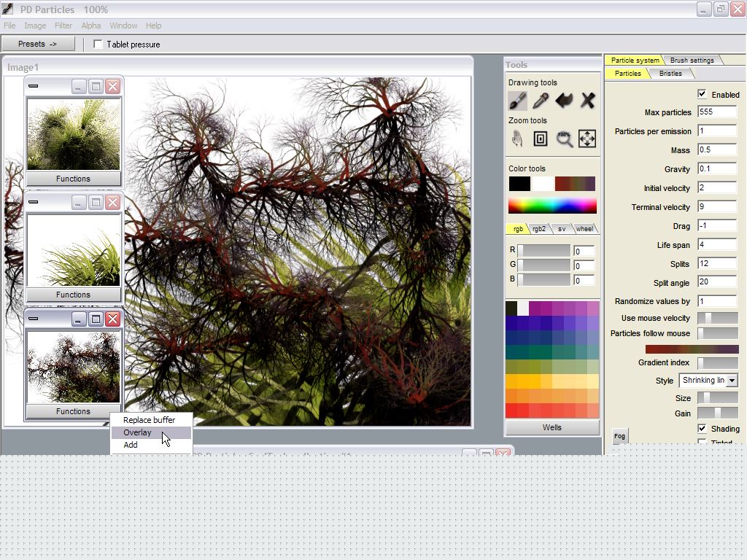Click the undo arrow in Drawing tools
Image resolution: width=747 pixels, height=560 pixels.
(x=564, y=101)
